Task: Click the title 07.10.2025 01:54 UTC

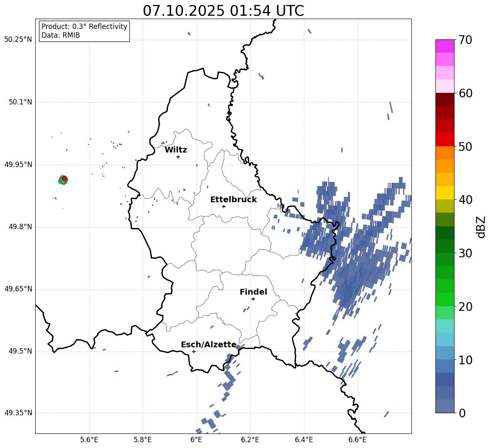Action: point(223,11)
